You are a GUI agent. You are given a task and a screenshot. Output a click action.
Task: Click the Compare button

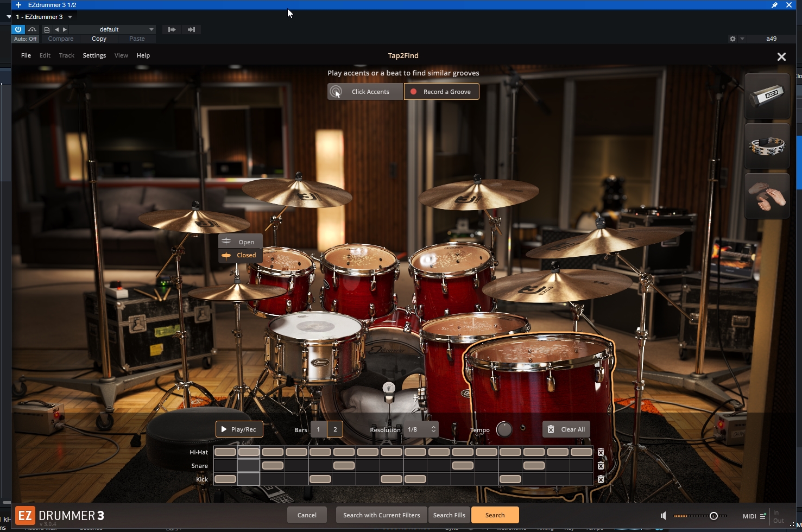pos(61,39)
